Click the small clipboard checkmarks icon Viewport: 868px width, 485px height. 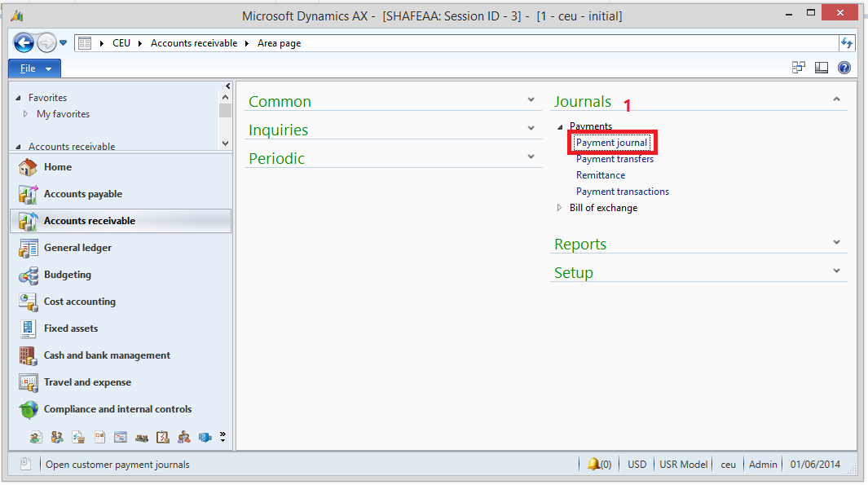163,438
